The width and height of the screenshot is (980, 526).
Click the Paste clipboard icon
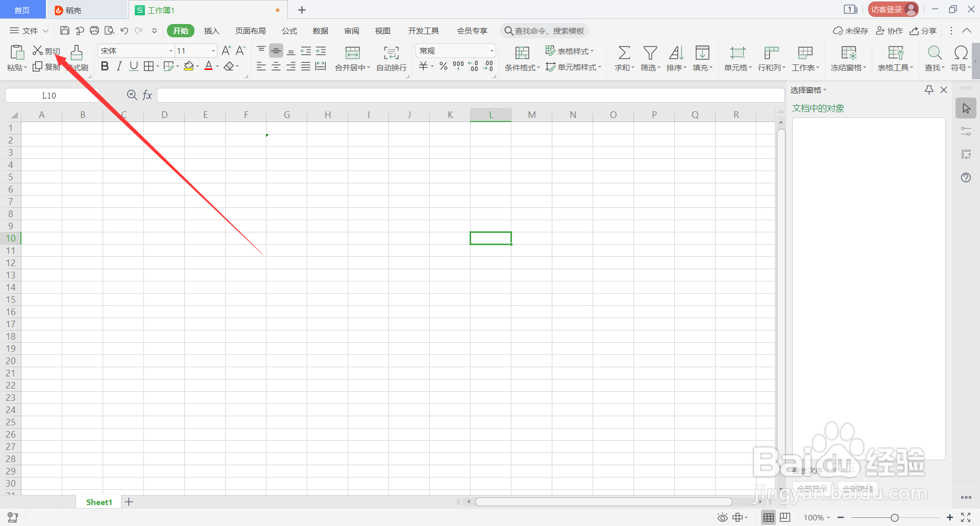coord(17,53)
